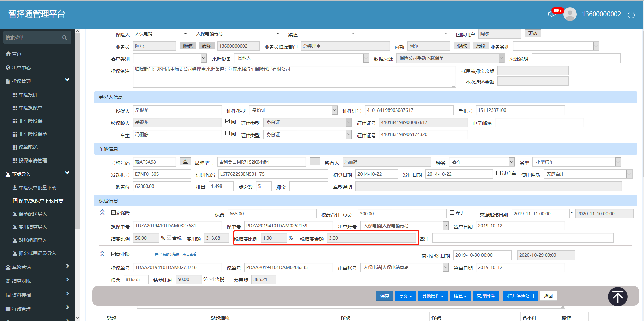Click the notification speaker icon with 99+ badge
This screenshot has width=644, height=321.
[x=552, y=14]
